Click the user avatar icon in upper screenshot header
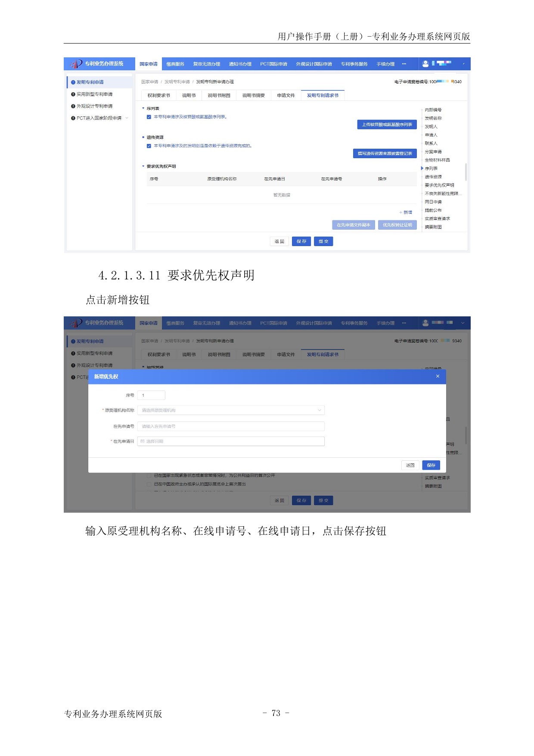Image resolution: width=534 pixels, height=756 pixels. (425, 64)
